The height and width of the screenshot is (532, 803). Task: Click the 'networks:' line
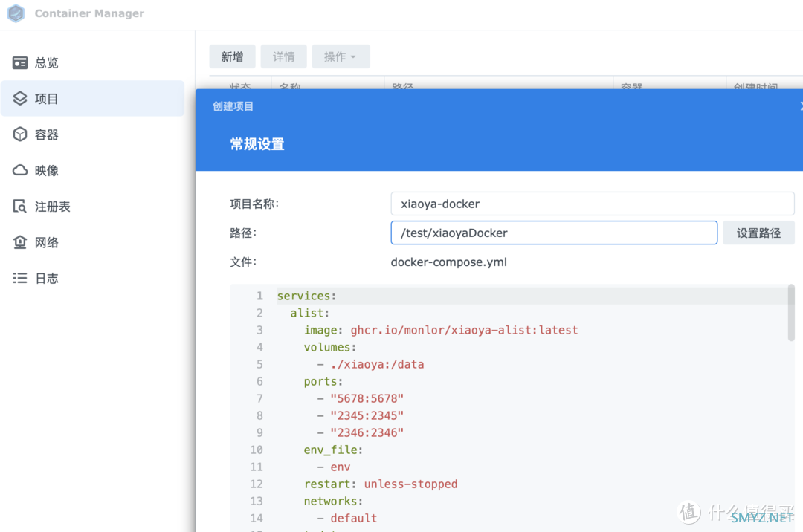coord(333,501)
